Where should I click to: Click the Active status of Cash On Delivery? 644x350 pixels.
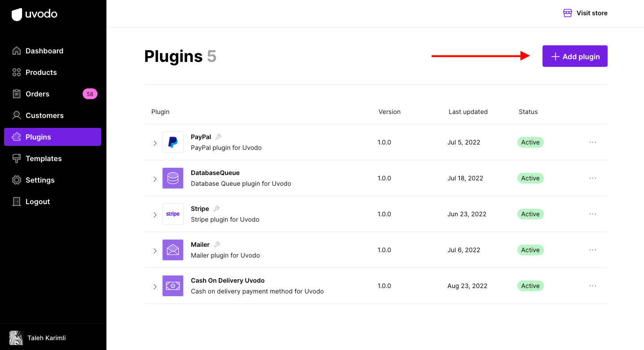click(530, 286)
